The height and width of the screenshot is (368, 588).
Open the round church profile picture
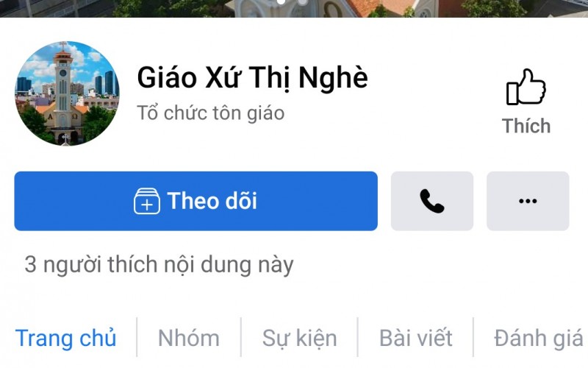[x=67, y=93]
